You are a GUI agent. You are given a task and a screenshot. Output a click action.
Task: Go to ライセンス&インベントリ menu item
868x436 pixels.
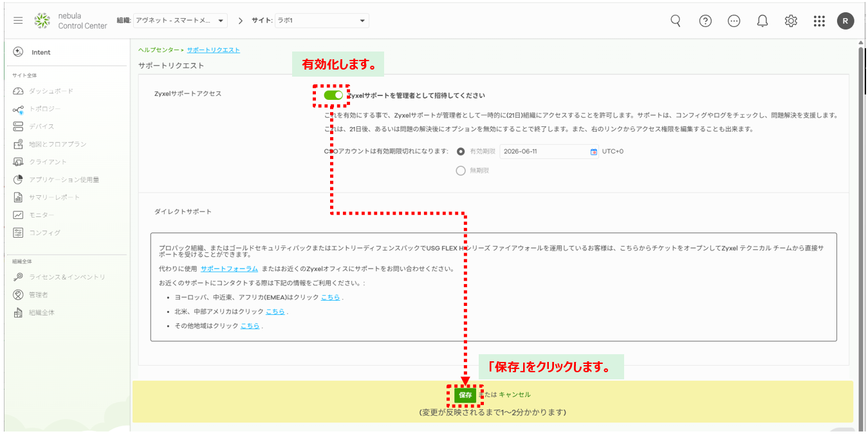67,277
